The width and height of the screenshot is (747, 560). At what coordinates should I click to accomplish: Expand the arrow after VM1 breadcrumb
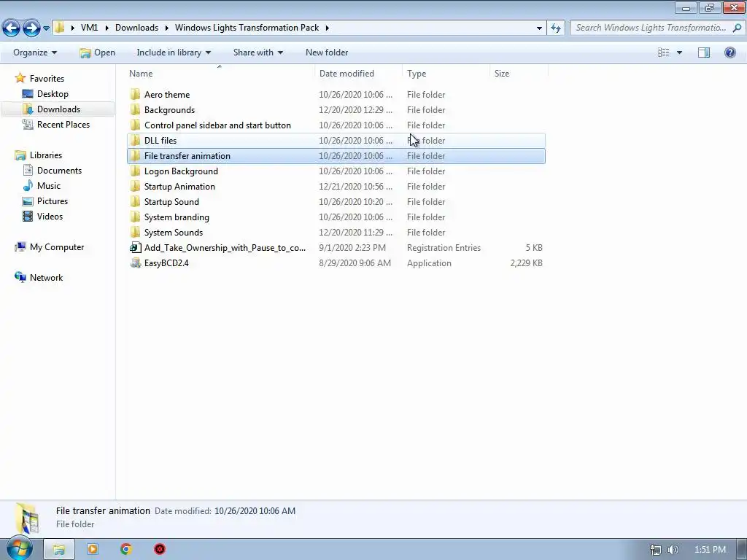click(107, 28)
